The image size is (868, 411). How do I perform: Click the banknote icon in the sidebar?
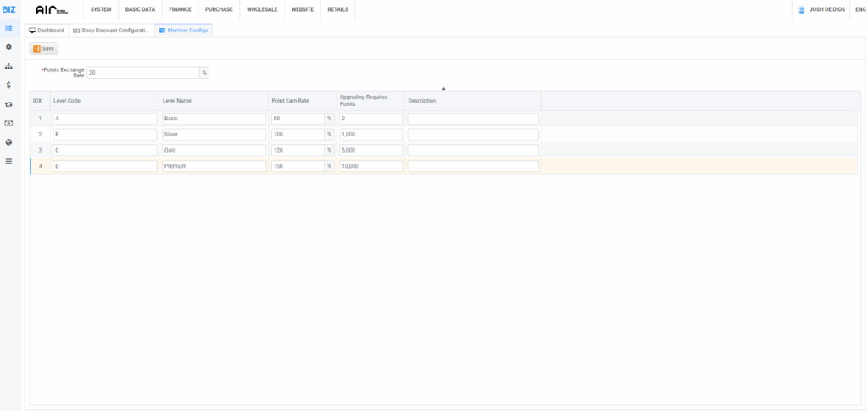coord(8,123)
